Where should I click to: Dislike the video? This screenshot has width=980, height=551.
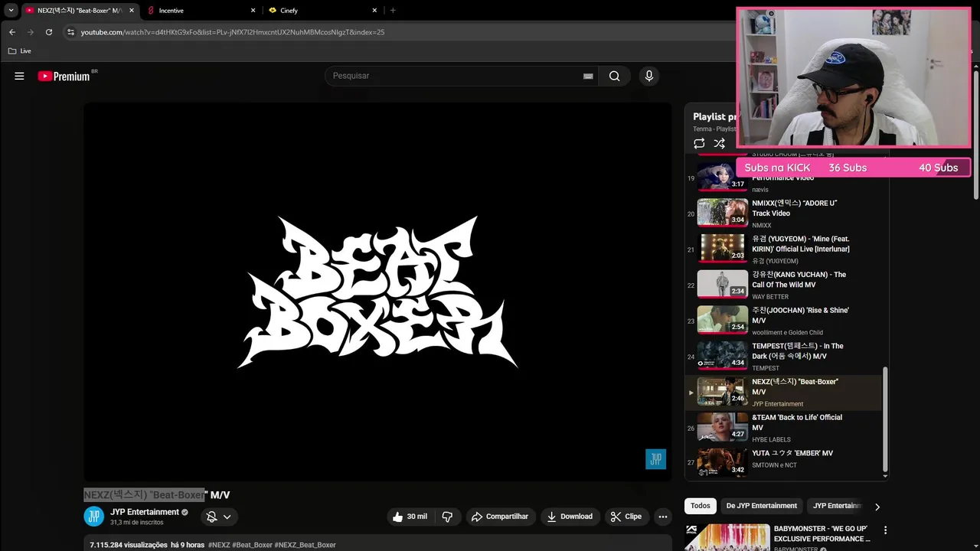click(447, 517)
